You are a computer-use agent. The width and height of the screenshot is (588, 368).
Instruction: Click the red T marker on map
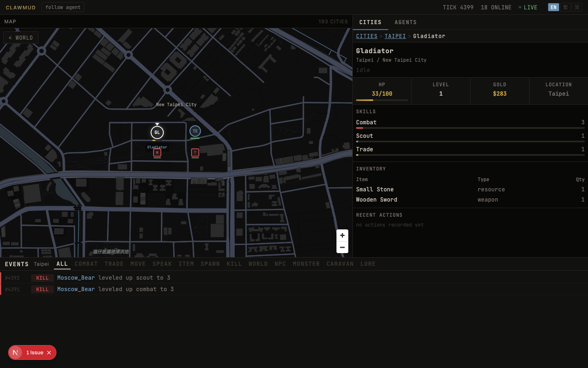[x=195, y=153]
